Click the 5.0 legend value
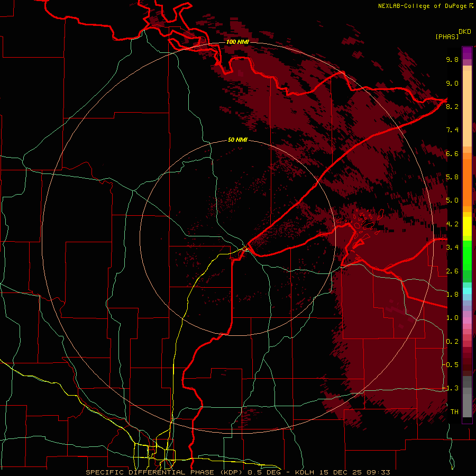Viewport: 476px width, 476px height. coord(452,200)
